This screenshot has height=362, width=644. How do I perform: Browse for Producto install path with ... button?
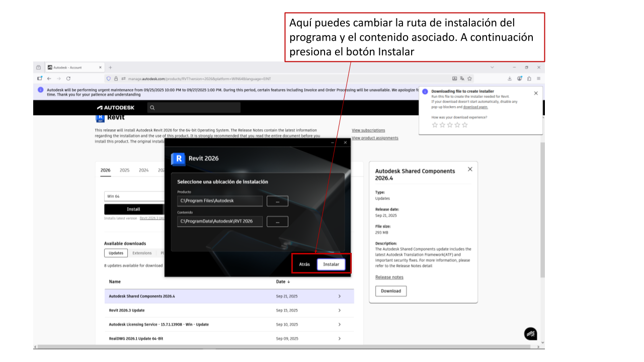[x=277, y=201]
